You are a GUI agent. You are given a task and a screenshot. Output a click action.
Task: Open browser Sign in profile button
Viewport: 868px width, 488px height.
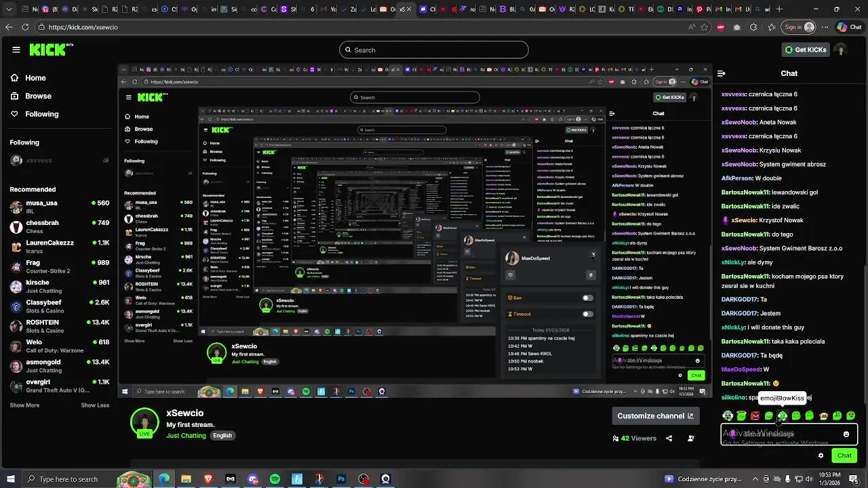tap(799, 27)
